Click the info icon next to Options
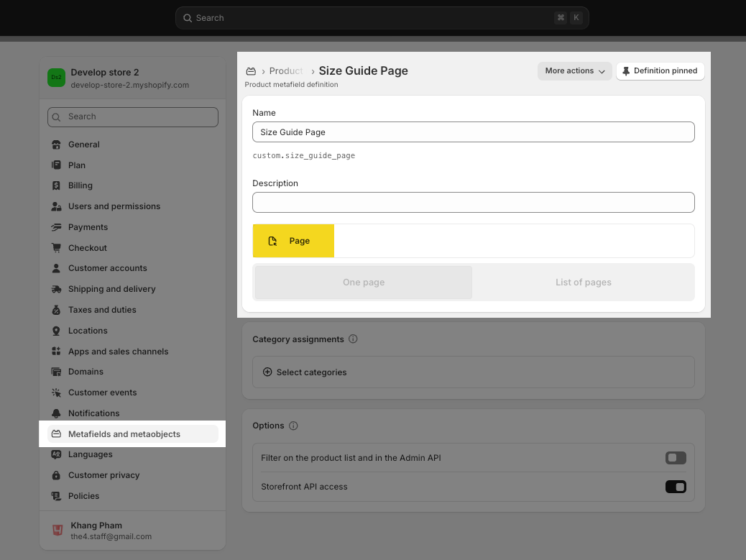The width and height of the screenshot is (746, 560). (x=293, y=426)
